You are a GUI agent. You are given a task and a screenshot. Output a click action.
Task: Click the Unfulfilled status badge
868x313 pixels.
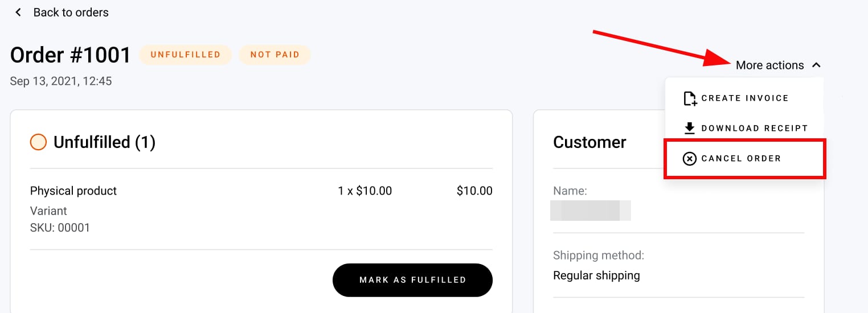click(x=186, y=55)
